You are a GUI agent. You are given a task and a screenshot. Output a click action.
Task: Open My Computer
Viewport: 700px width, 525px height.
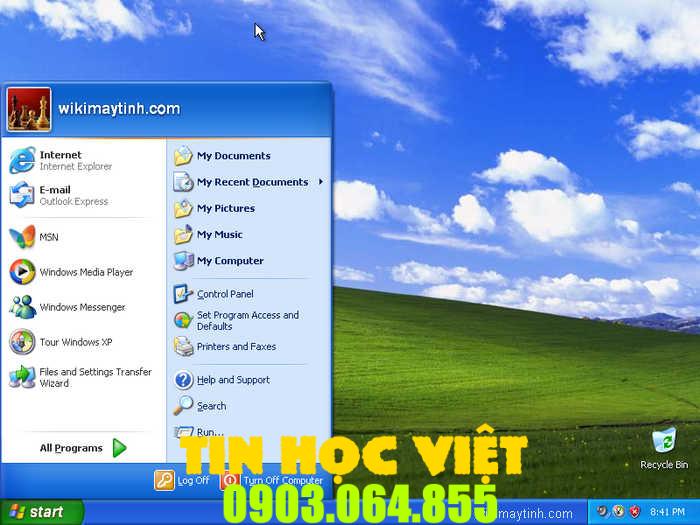pyautogui.click(x=229, y=261)
